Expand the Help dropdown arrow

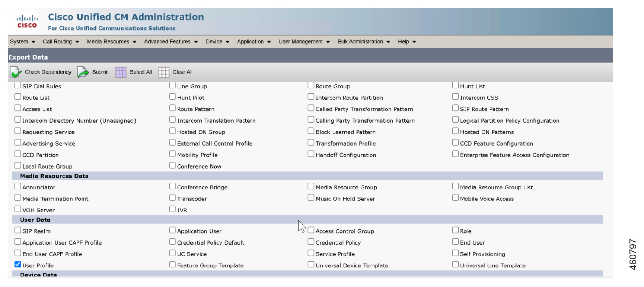[414, 42]
